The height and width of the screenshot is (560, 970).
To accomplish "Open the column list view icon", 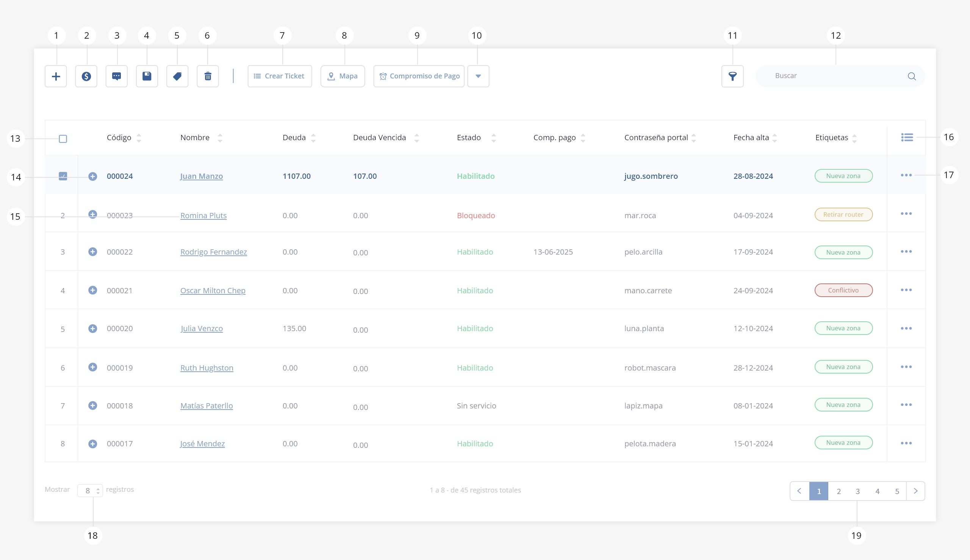I will [x=907, y=137].
